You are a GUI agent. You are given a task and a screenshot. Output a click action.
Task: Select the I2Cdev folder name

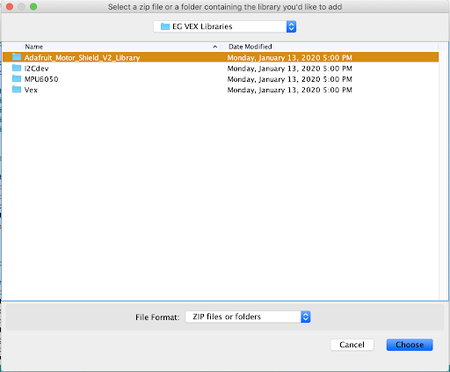tap(36, 68)
